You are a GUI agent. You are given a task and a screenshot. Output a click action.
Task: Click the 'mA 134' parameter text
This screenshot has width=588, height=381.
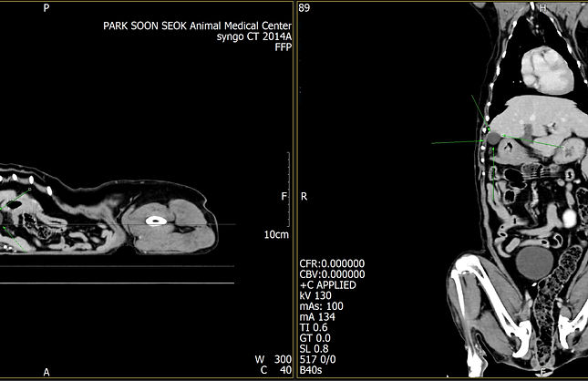pyautogui.click(x=317, y=317)
